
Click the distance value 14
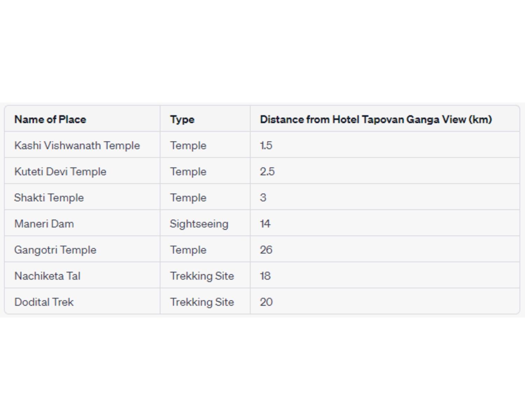point(265,224)
